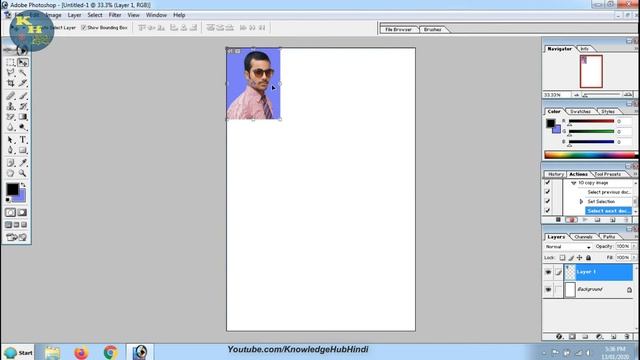This screenshot has height=360, width=640.
Task: Select the Gradient tool
Action: [22, 117]
